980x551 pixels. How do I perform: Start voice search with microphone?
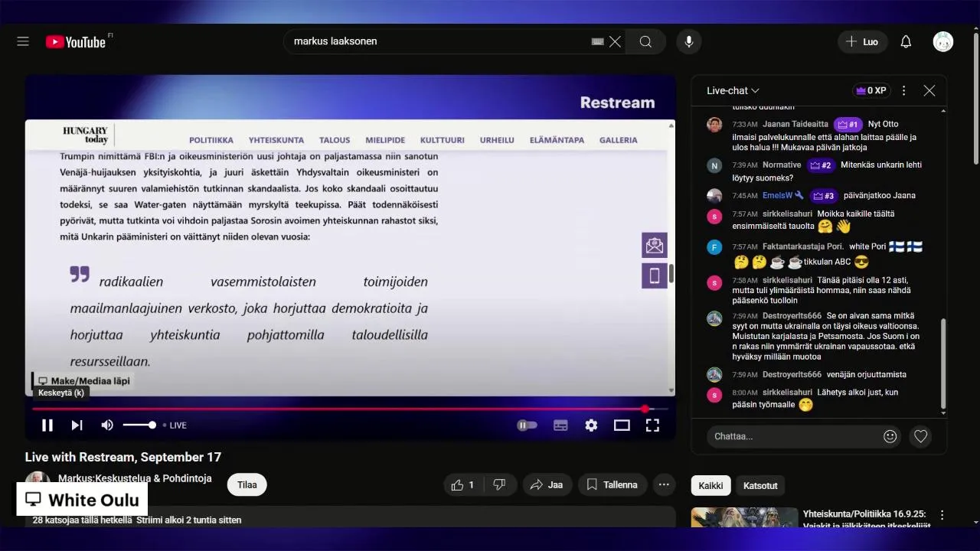click(688, 41)
